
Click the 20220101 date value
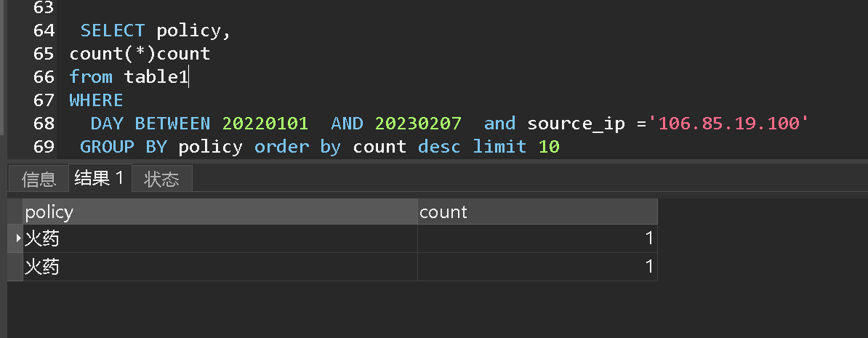tap(265, 124)
